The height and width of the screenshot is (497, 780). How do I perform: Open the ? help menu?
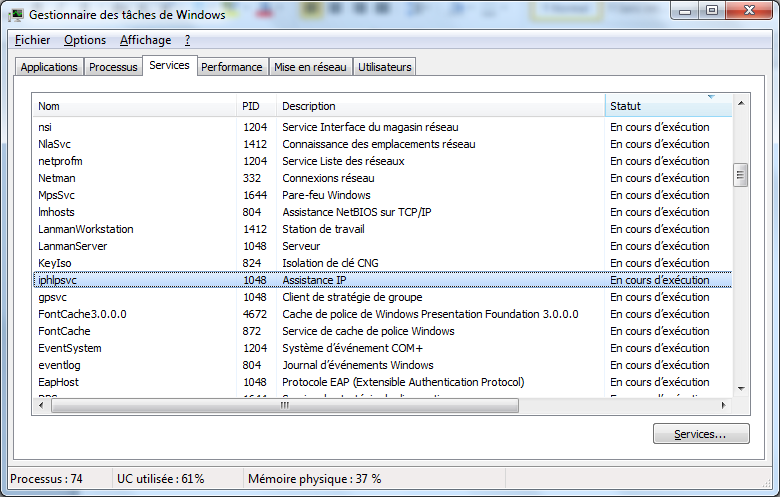click(x=187, y=40)
